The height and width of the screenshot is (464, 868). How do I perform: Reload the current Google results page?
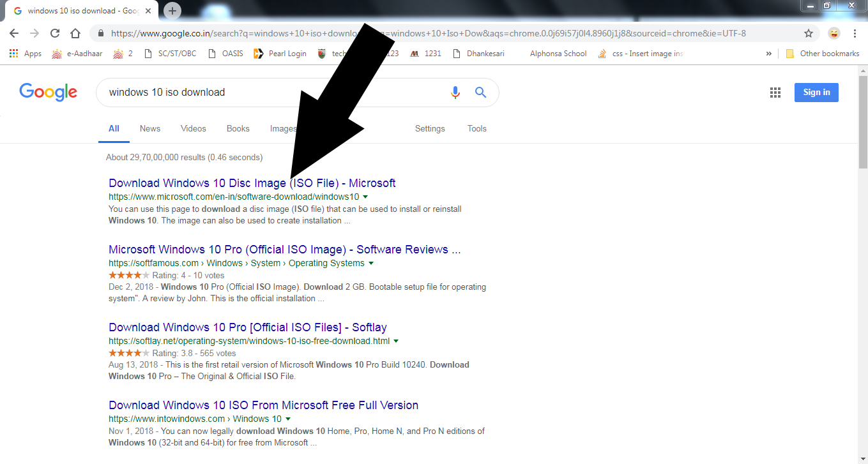click(55, 33)
